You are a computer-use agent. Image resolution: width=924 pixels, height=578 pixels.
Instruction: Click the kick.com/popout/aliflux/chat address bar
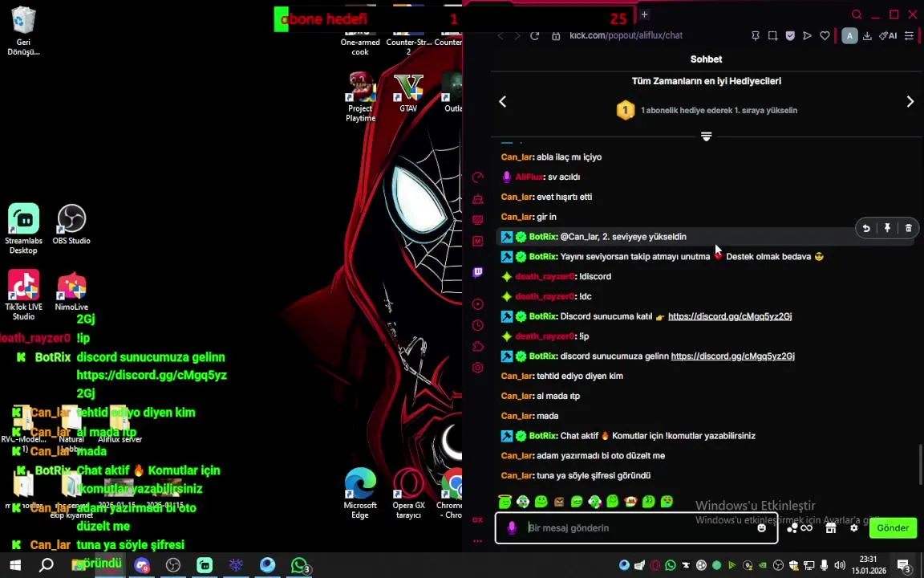tap(626, 36)
